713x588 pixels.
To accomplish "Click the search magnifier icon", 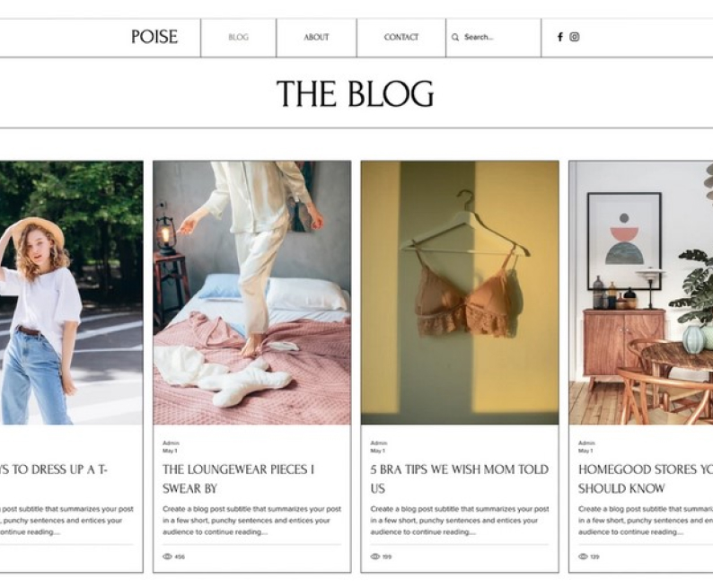I will point(454,38).
